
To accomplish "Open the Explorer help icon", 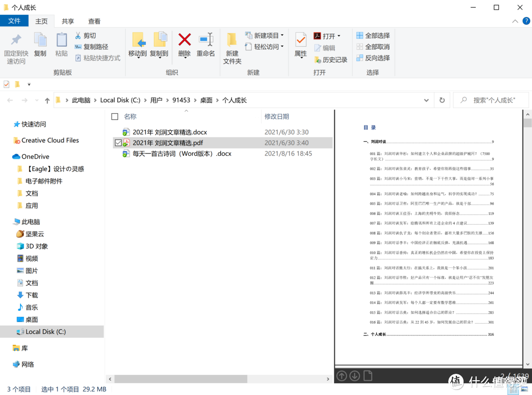I will coord(526,21).
